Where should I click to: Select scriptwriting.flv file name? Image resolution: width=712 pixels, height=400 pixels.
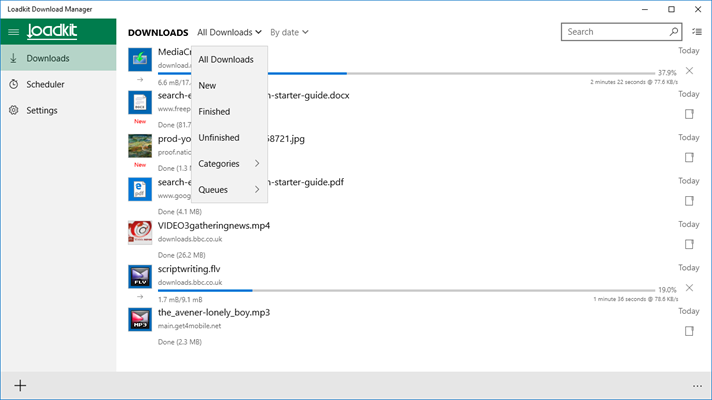point(189,269)
